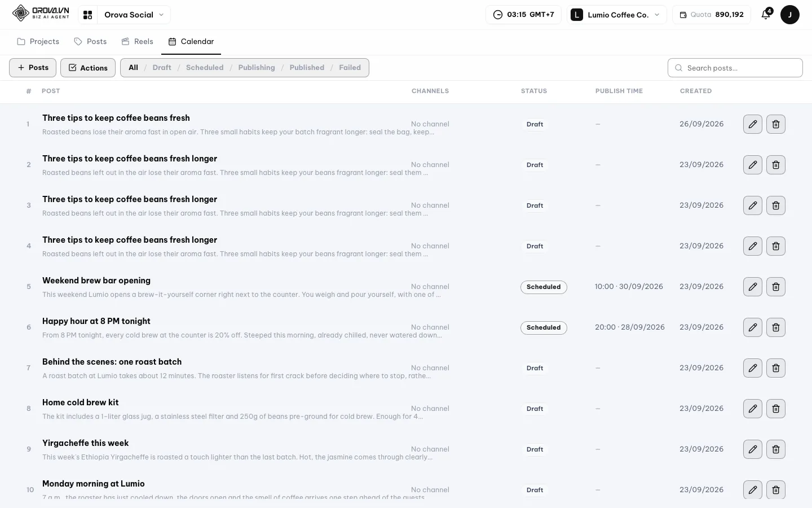Open the Actions button
The image size is (812, 508).
(x=88, y=68)
